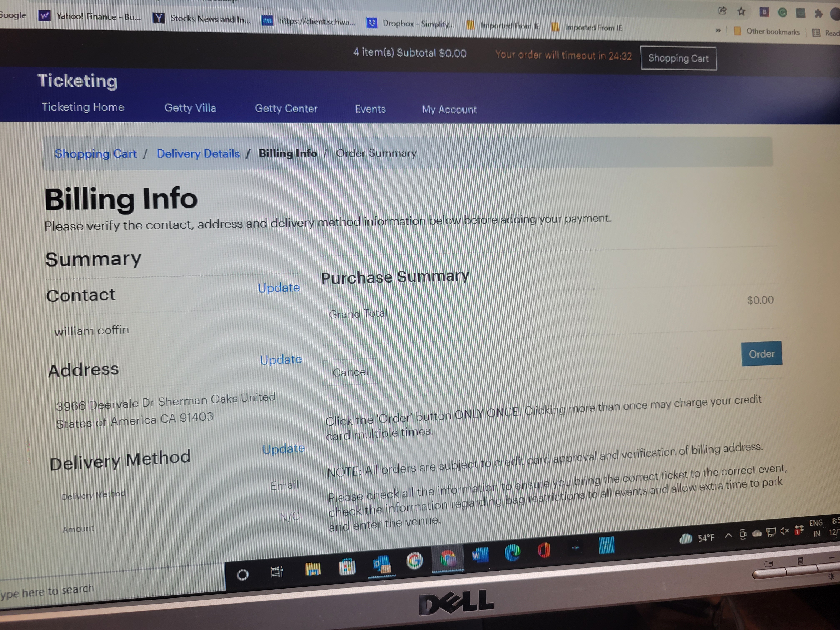
Task: Open the My Account menu item
Action: (449, 110)
